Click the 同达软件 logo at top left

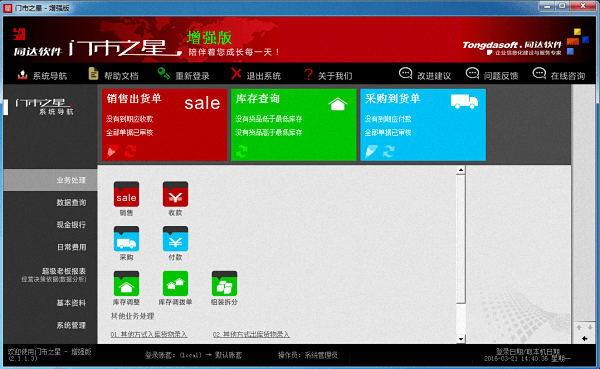click(38, 43)
